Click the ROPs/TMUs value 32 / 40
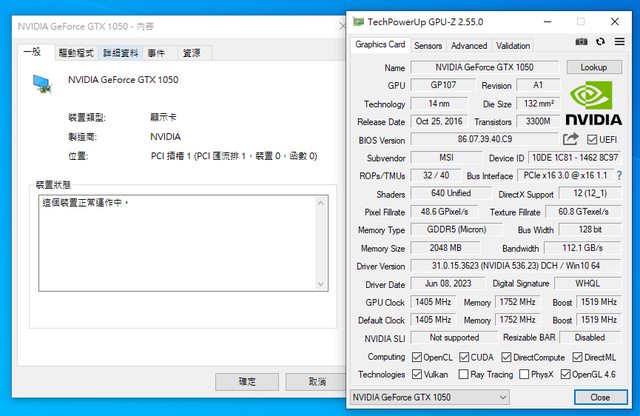This screenshot has height=416, width=640. pos(436,176)
